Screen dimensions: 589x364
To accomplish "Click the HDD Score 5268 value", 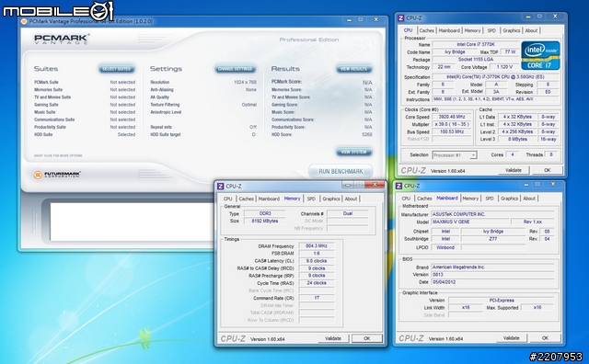I will click(367, 135).
